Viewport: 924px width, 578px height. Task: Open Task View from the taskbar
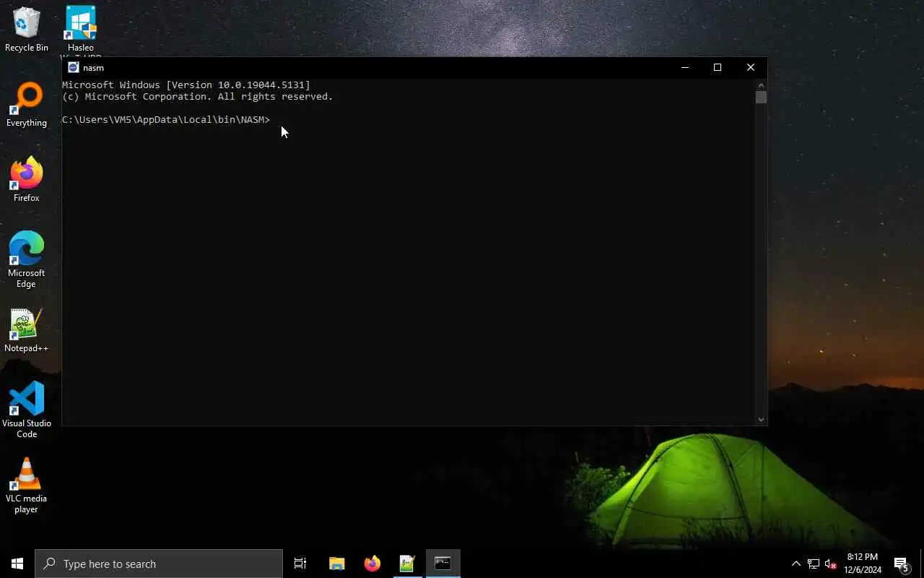(300, 564)
